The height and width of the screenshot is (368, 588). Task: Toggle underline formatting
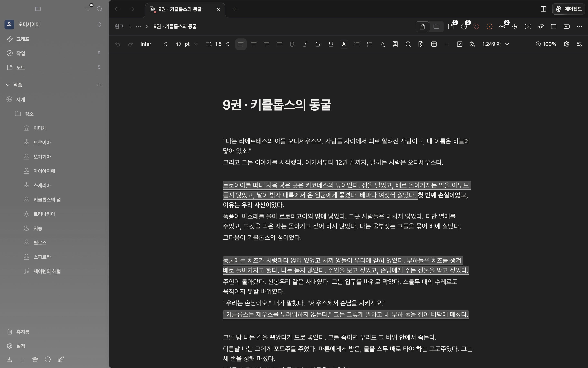[x=331, y=44]
